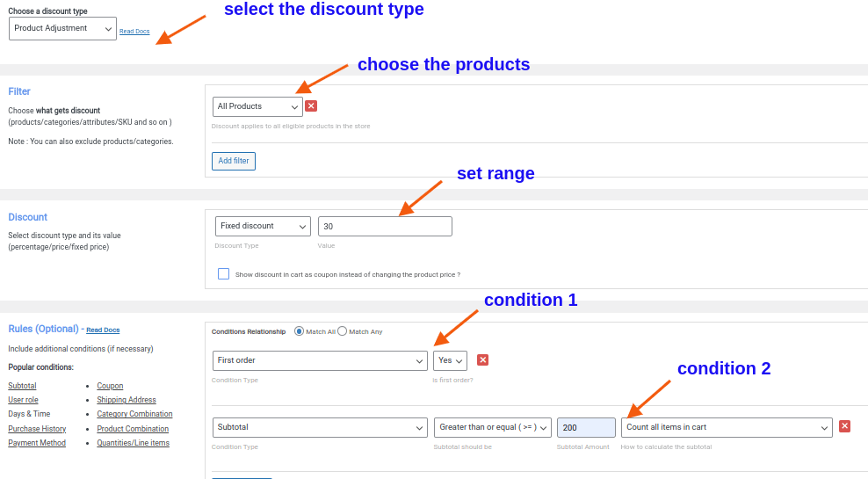Remove the All Products filter row
Screen dimensions: 868x479
coord(311,106)
